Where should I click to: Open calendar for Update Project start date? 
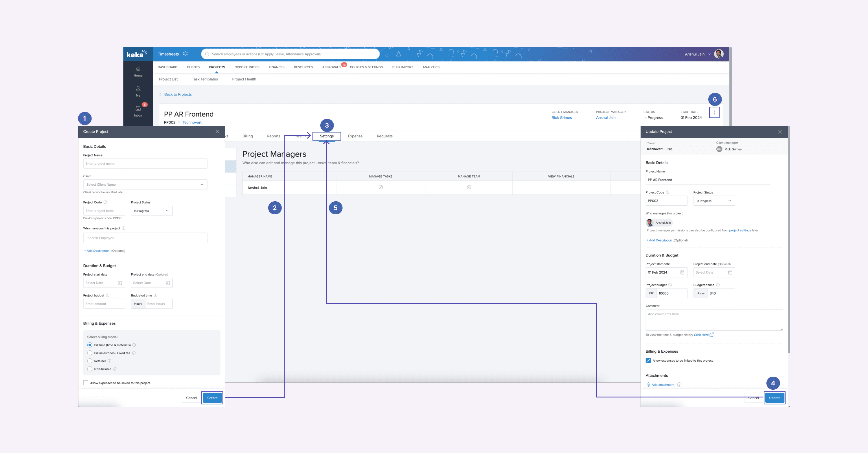pyautogui.click(x=682, y=272)
